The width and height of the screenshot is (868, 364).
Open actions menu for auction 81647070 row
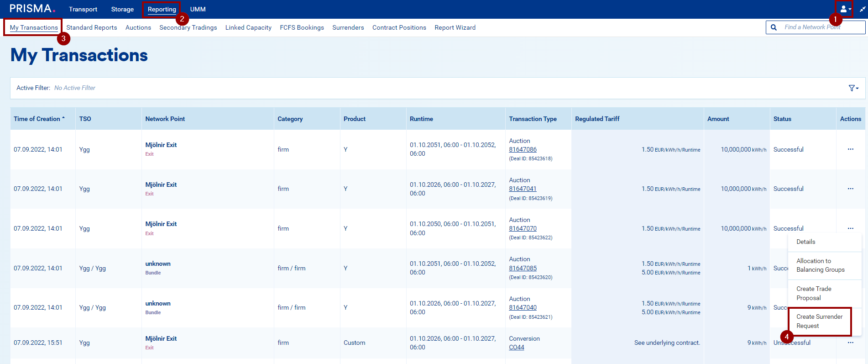pos(850,228)
